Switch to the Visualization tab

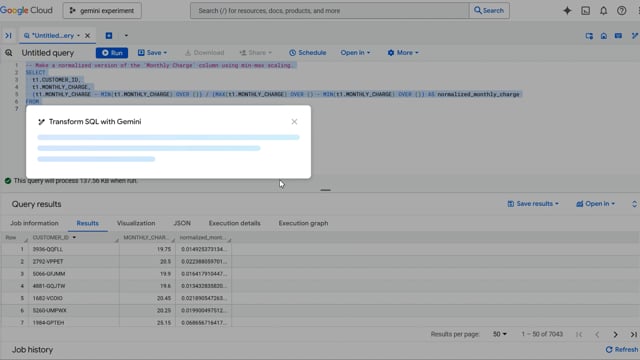136,223
